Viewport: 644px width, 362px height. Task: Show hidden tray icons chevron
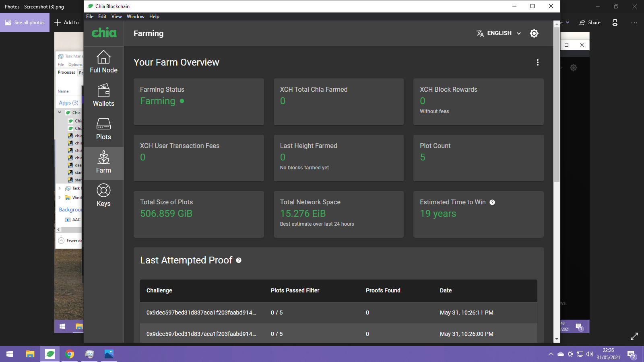pyautogui.click(x=551, y=354)
